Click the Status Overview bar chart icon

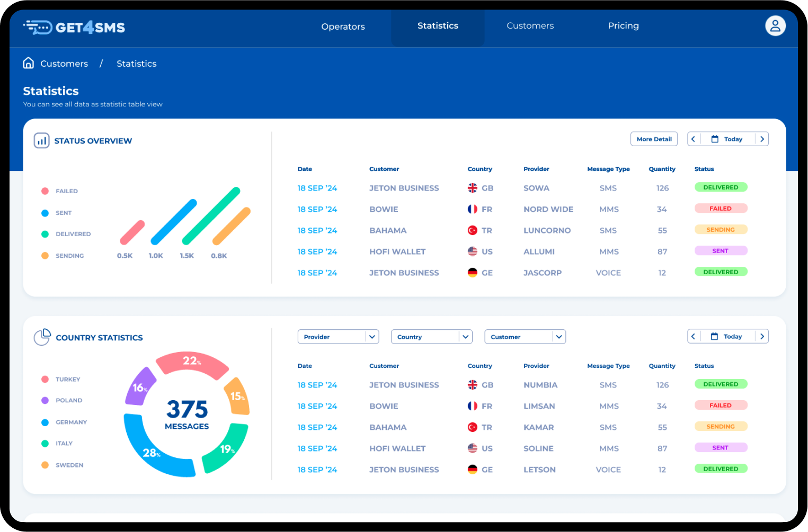41,141
